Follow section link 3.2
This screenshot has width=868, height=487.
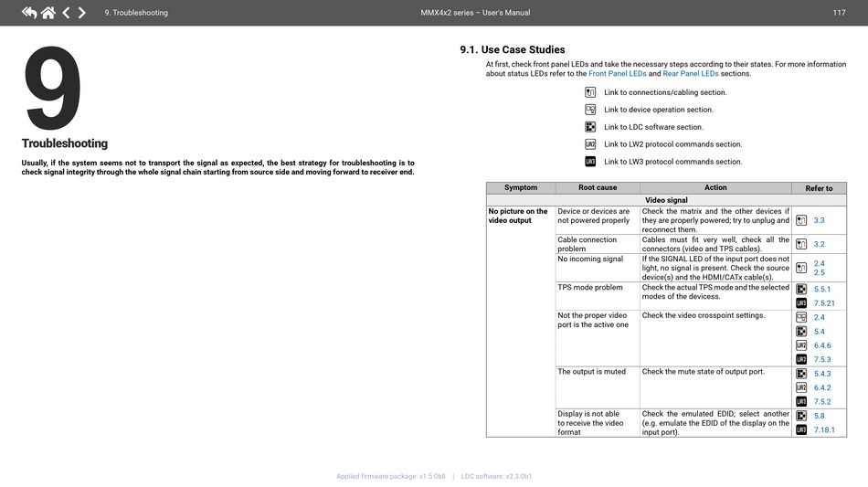click(819, 244)
